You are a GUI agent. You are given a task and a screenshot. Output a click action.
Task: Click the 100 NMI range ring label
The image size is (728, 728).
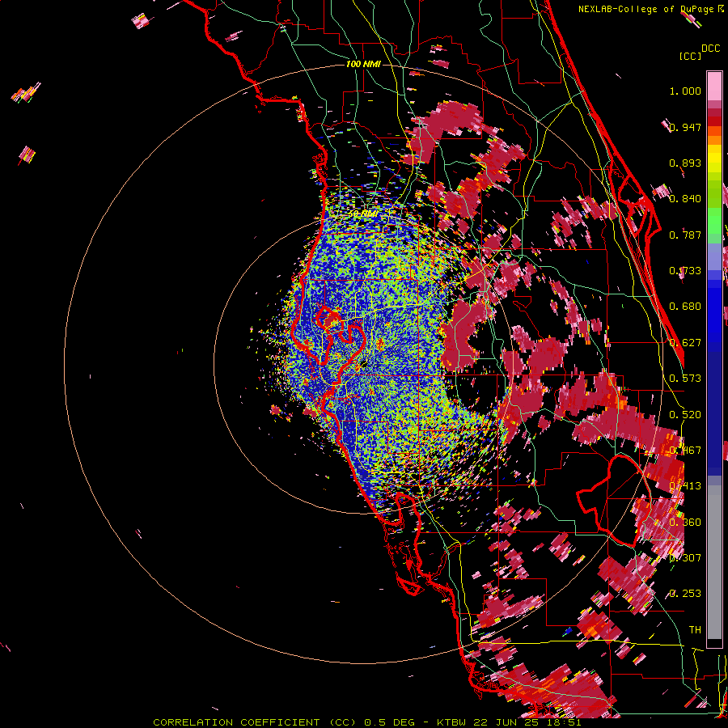363,64
